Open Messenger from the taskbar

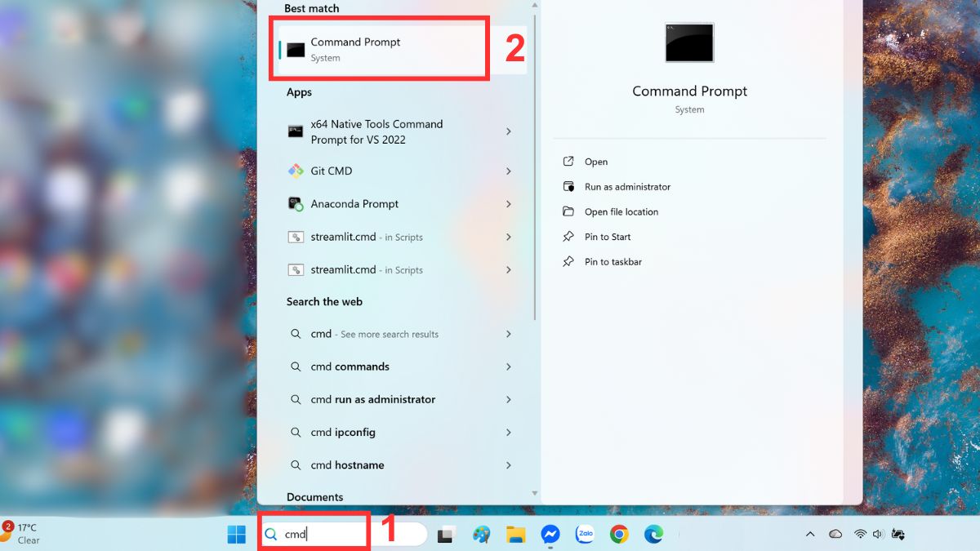(550, 535)
